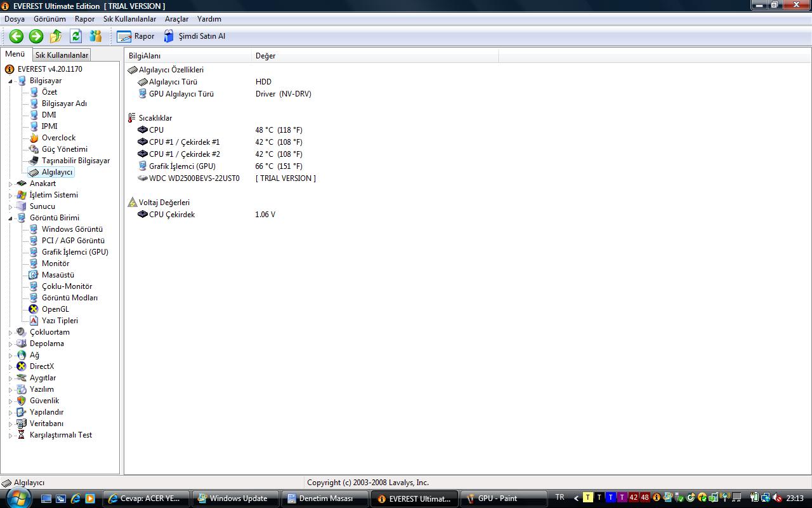812x508 pixels.
Task: Click the Masaüstü desktop icon in tree
Action: (x=34, y=275)
